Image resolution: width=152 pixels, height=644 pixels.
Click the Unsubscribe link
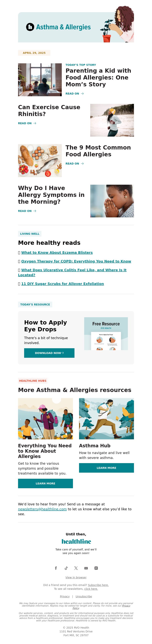[x=84, y=596]
